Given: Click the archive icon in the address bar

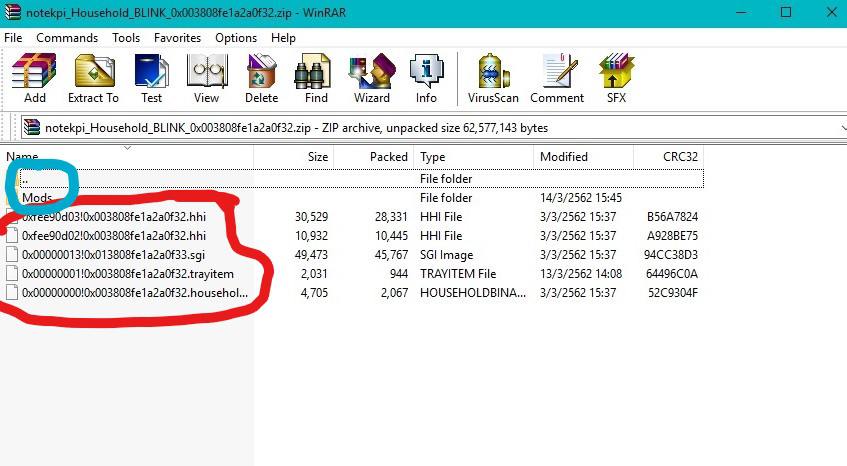Looking at the screenshot, I should point(32,127).
